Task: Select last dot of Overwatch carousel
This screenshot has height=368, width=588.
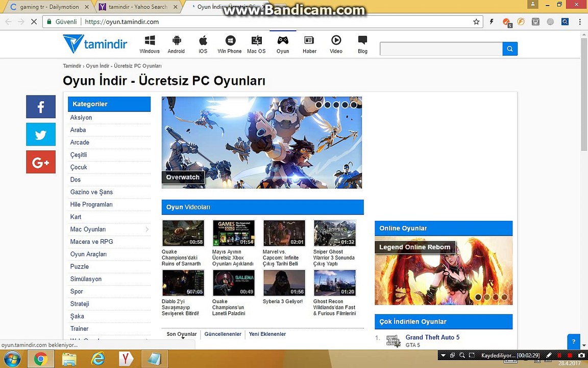Action: (x=354, y=105)
